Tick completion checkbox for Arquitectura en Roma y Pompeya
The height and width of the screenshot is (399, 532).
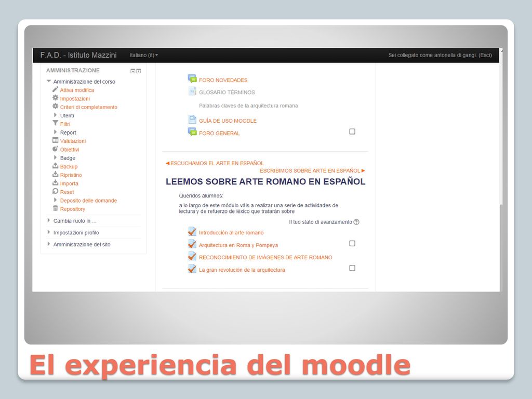tap(352, 244)
